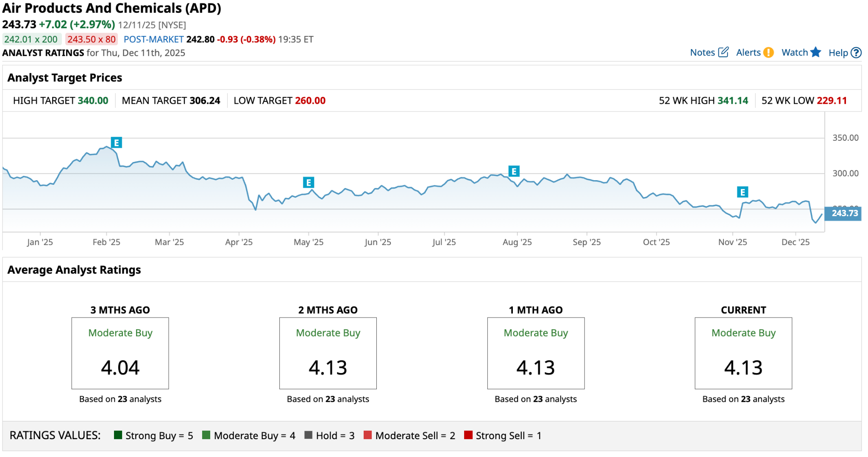868x457 pixels.
Task: Click the earnings marker near Feb '25
Action: pyautogui.click(x=116, y=143)
